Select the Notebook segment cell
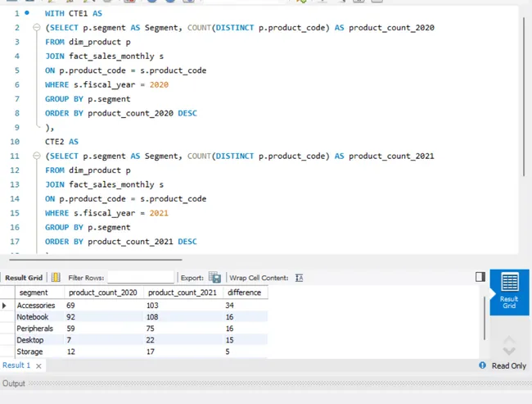Viewport: 532px width, 404px height. (x=40, y=317)
